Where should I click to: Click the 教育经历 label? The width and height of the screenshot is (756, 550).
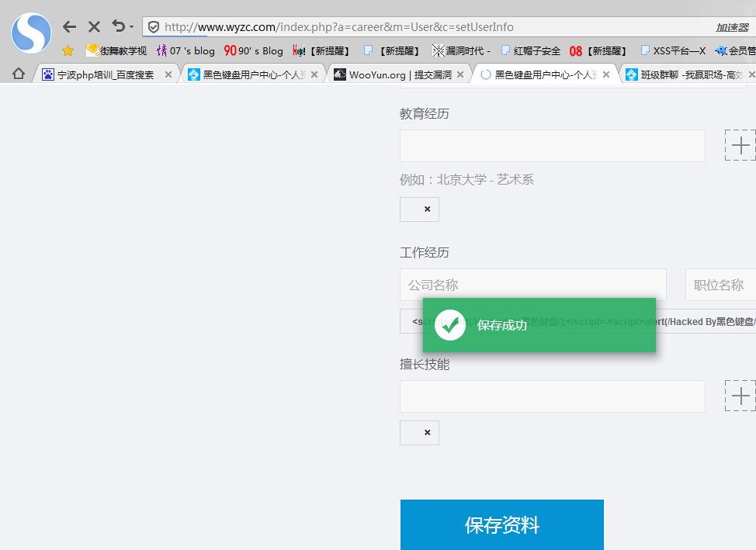coord(425,114)
